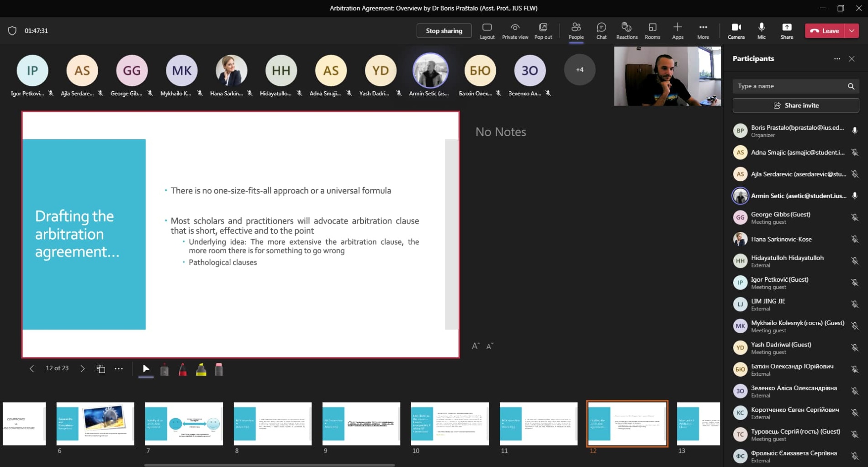
Task: Open the Layout options
Action: click(487, 31)
